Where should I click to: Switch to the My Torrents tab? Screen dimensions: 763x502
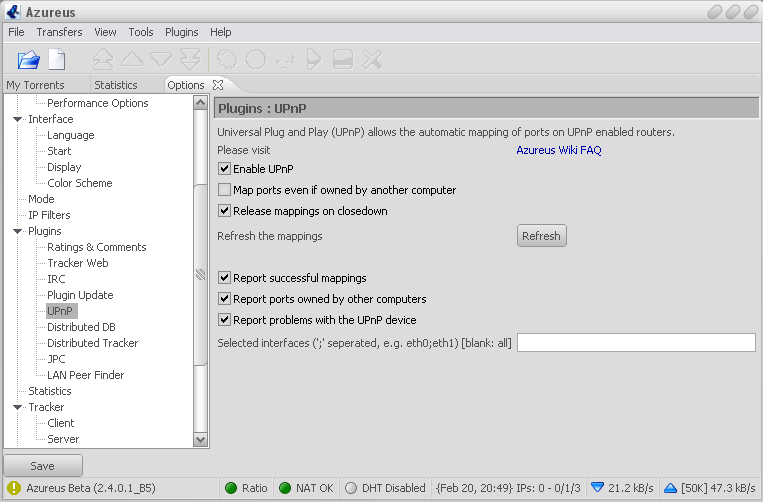pos(35,85)
